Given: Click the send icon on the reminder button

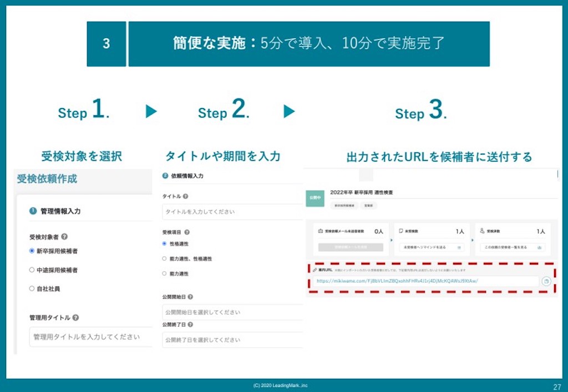Looking at the screenshot, I should pos(460,247).
